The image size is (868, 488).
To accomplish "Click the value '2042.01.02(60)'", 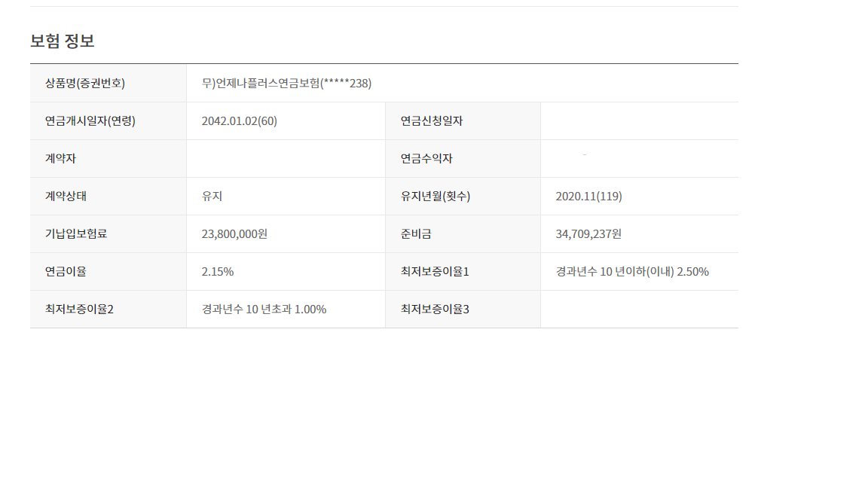I will (239, 120).
